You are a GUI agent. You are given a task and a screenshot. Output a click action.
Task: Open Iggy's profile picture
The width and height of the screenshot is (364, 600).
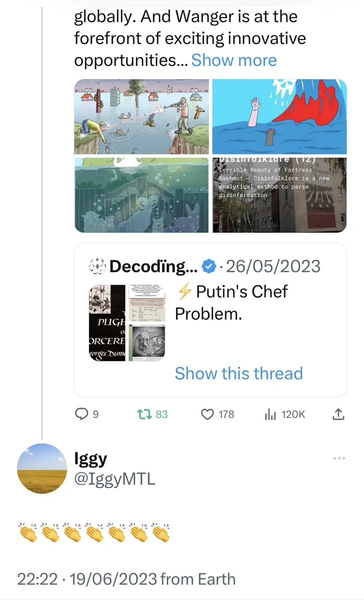coord(42,468)
